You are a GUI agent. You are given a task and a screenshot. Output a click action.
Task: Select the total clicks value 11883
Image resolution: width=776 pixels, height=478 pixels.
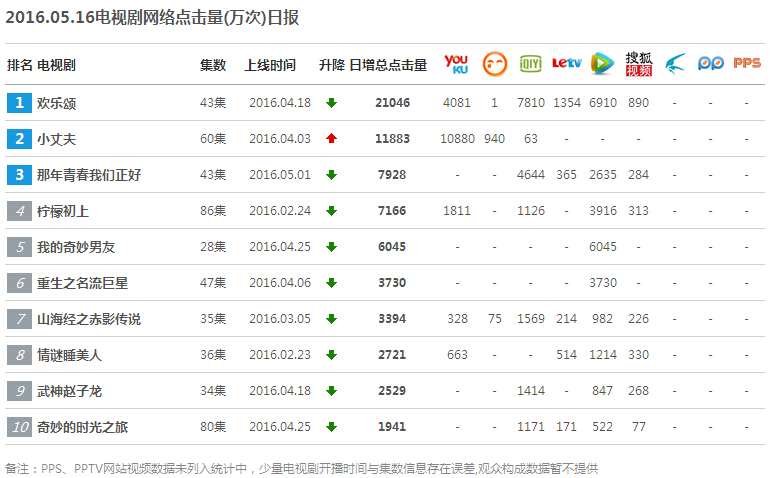(x=392, y=139)
